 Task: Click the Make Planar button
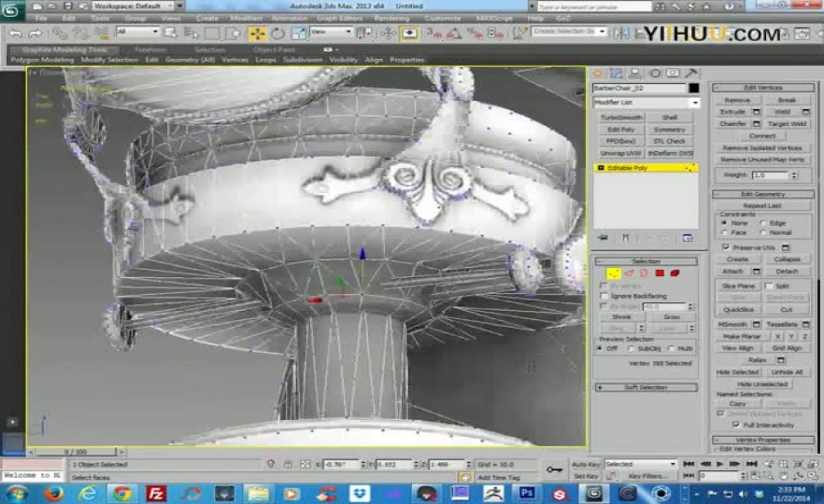click(742, 336)
